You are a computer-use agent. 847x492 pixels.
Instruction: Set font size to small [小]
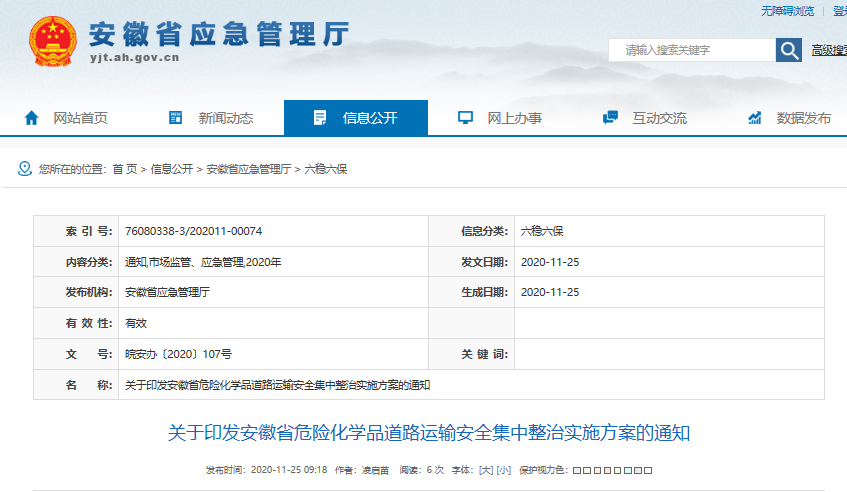pos(503,470)
